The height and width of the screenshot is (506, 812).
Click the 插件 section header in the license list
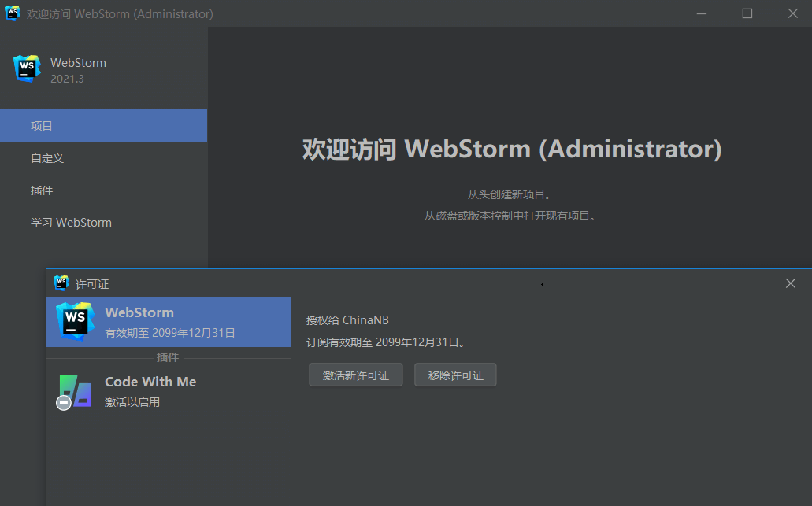[x=167, y=357]
